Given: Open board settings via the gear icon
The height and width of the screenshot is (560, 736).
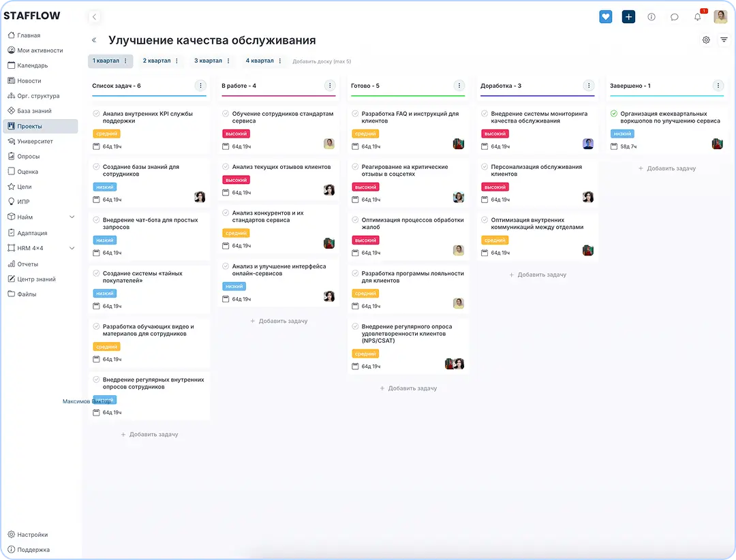Looking at the screenshot, I should click(x=706, y=40).
